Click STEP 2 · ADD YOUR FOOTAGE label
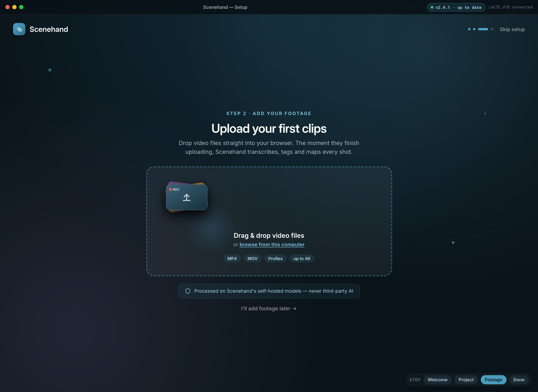 (x=269, y=113)
